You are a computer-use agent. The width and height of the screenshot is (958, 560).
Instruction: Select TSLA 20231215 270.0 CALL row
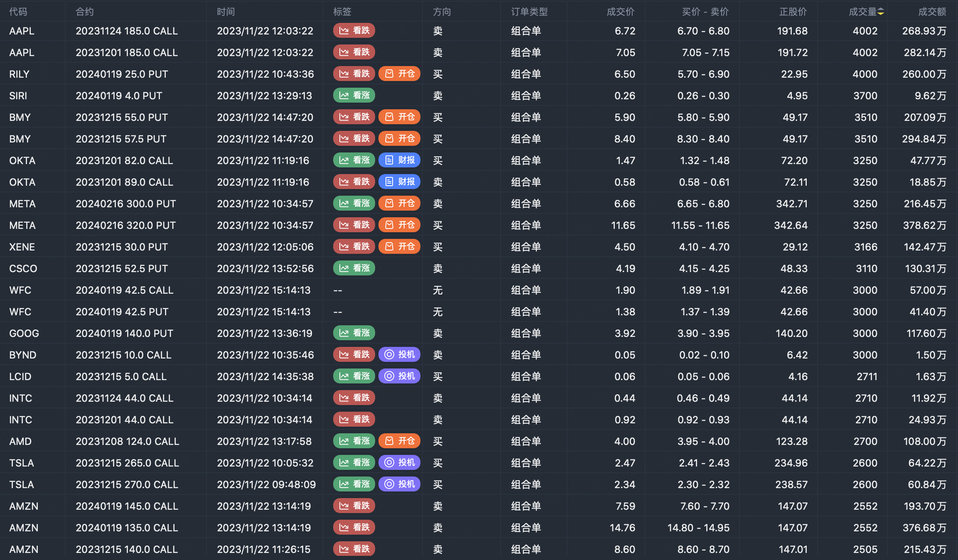(127, 485)
